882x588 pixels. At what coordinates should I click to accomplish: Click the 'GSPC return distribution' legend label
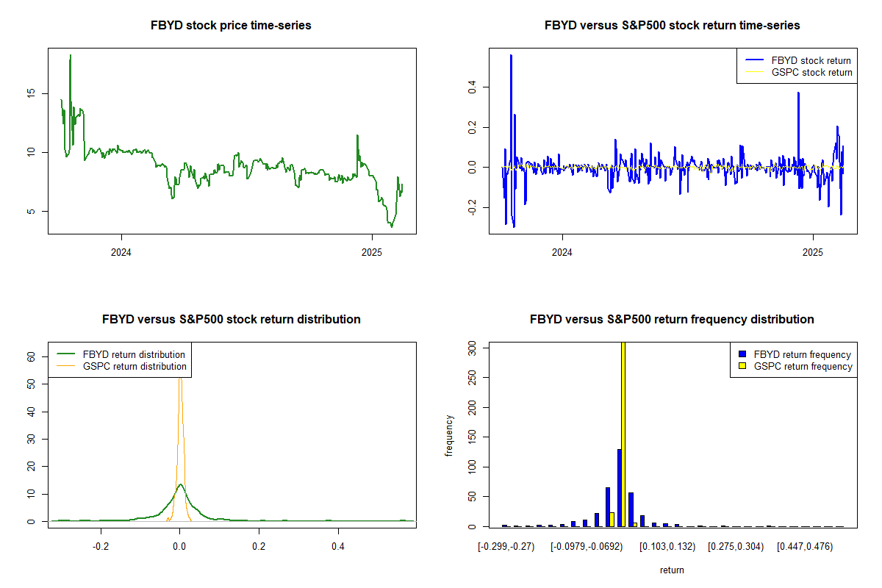point(135,366)
